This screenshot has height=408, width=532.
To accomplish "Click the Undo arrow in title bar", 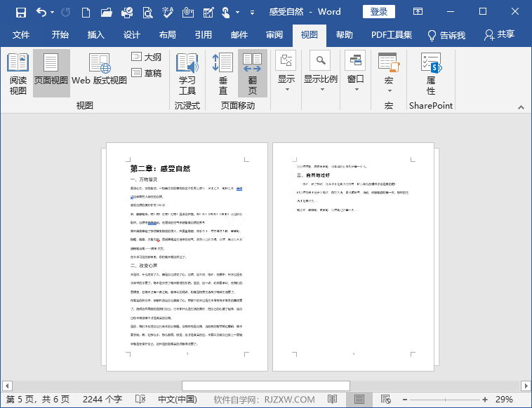I will pyautogui.click(x=41, y=12).
